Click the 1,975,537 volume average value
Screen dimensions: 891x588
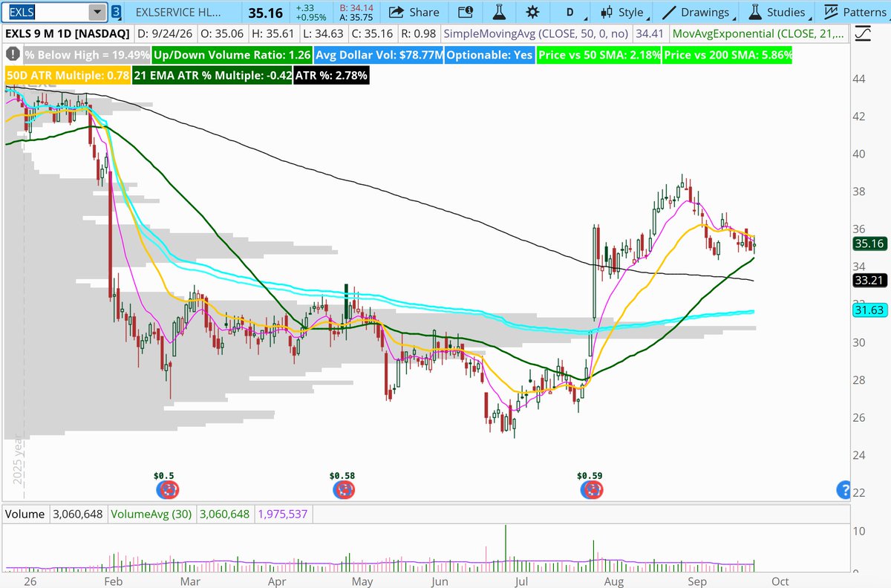(x=282, y=514)
